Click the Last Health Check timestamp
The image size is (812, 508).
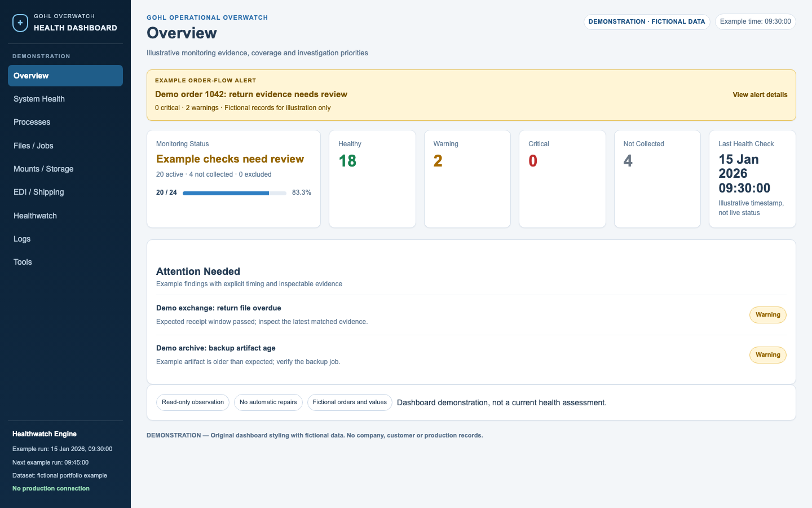point(744,174)
